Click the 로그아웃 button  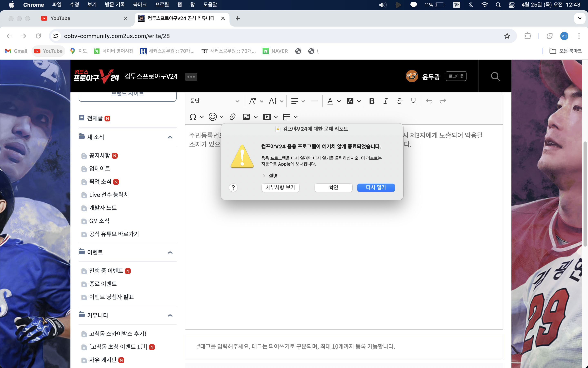[x=456, y=76]
